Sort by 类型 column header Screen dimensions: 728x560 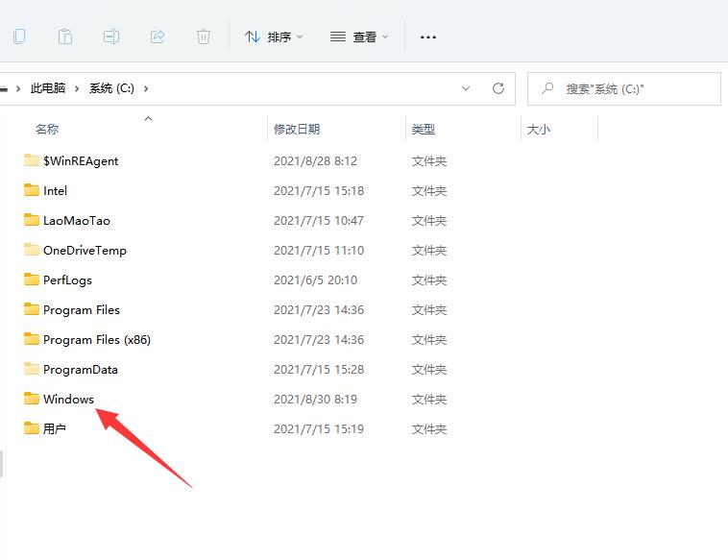[x=423, y=129]
